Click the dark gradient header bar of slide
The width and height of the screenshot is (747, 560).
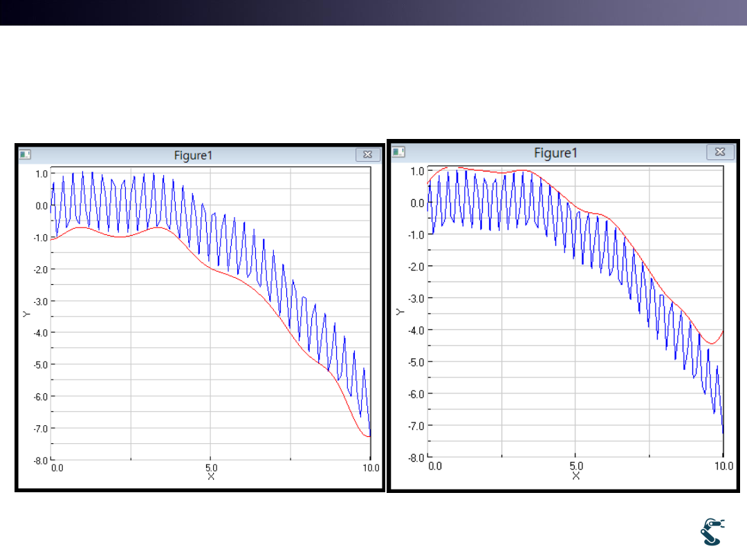[x=373, y=12]
